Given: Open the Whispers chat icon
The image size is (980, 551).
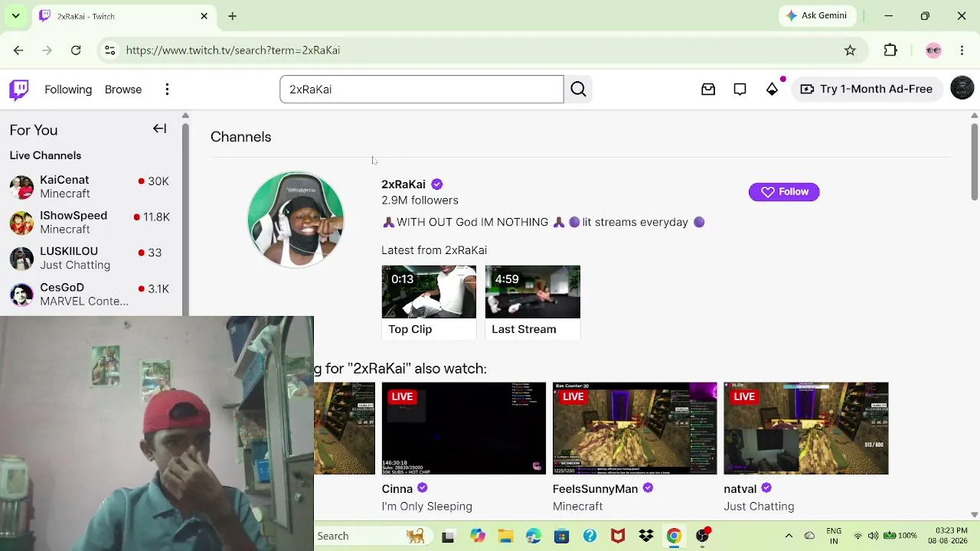Looking at the screenshot, I should click(740, 90).
